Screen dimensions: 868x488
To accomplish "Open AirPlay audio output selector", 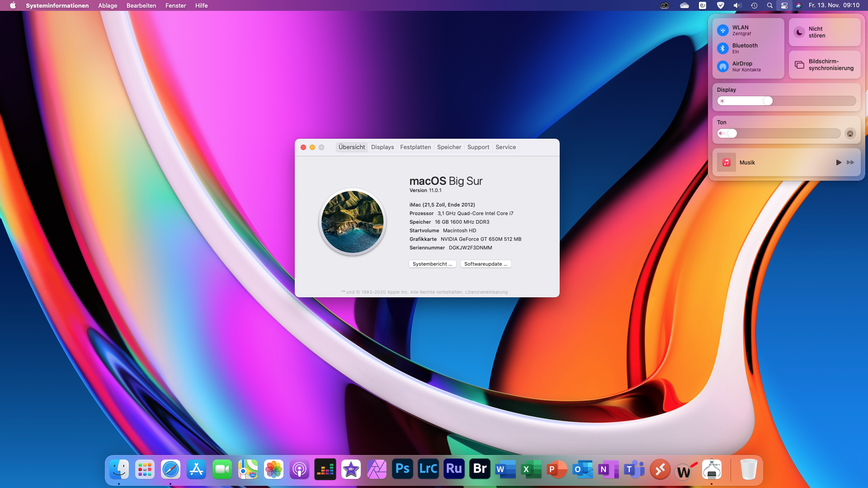I will [850, 133].
